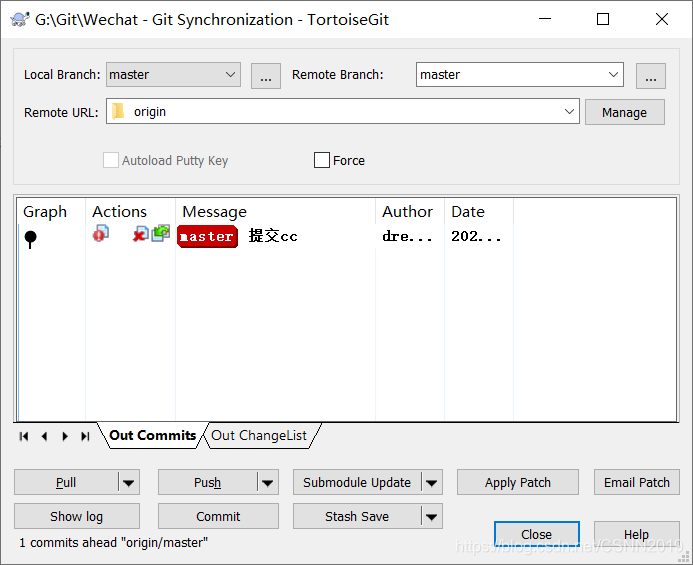
Task: Toggle Autoload Putty Key checkbox
Action: pyautogui.click(x=110, y=160)
